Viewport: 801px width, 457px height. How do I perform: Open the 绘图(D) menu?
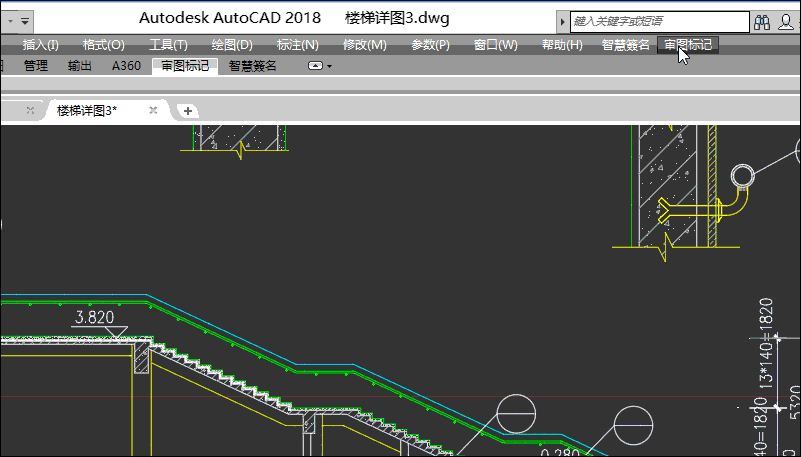pyautogui.click(x=232, y=45)
